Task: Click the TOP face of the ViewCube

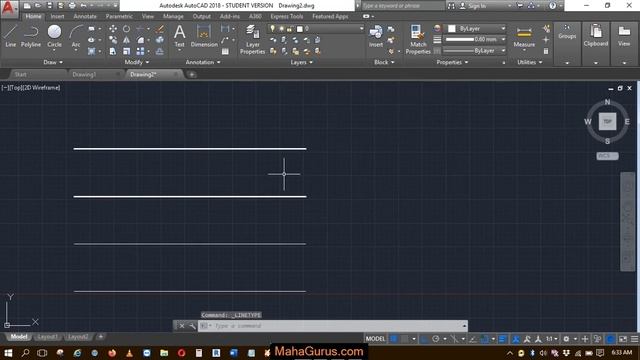Action: 607,122
